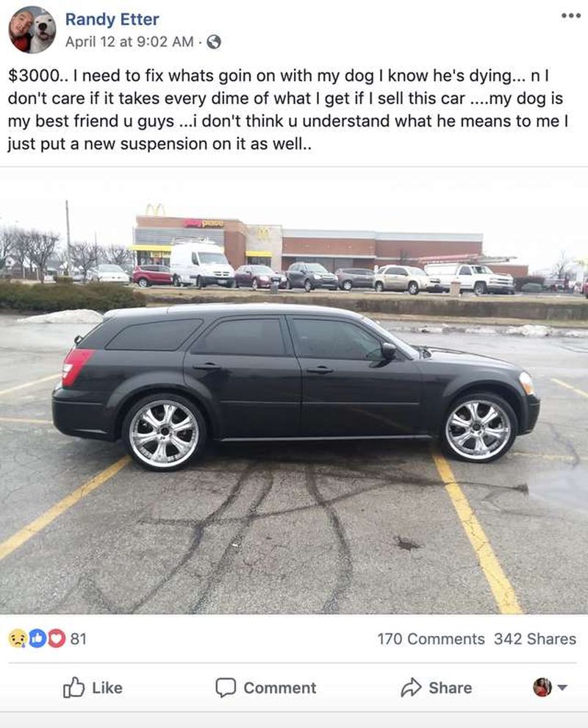This screenshot has height=728, width=588.
Task: Click the Like button label
Action: point(107,688)
